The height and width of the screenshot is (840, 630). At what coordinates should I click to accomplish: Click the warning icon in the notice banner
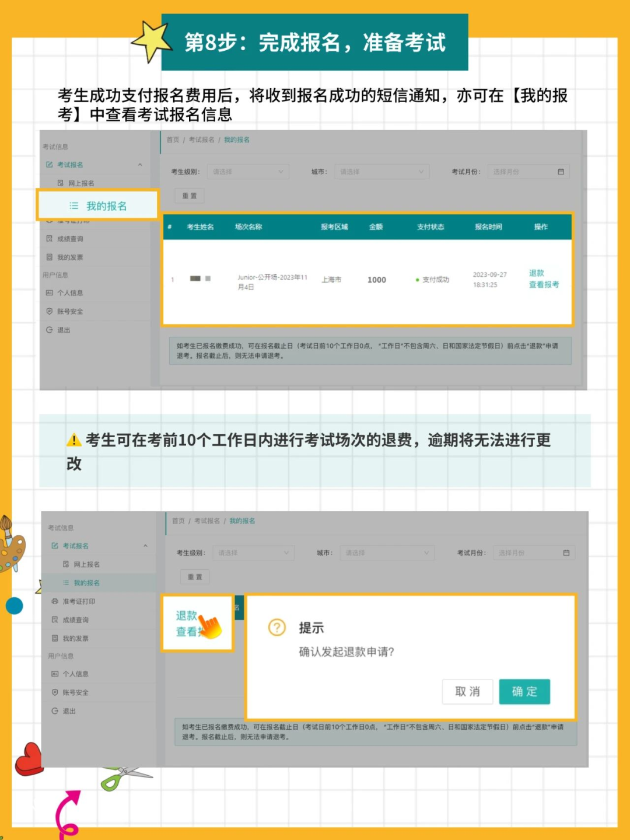point(72,440)
